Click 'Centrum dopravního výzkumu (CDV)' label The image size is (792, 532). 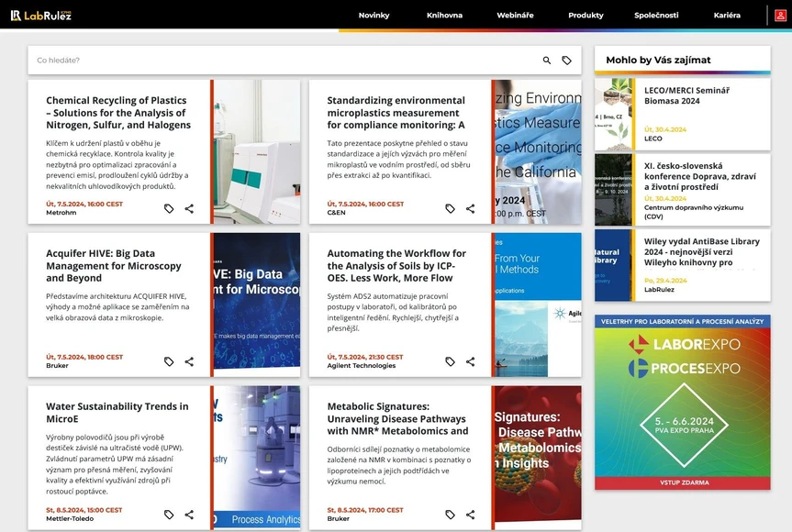point(694,212)
